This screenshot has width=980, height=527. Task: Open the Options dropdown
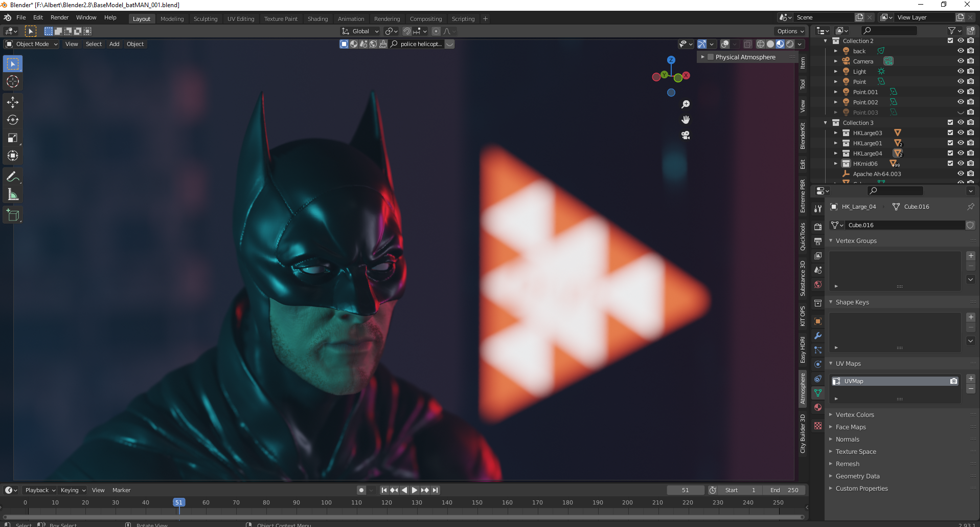tap(790, 31)
